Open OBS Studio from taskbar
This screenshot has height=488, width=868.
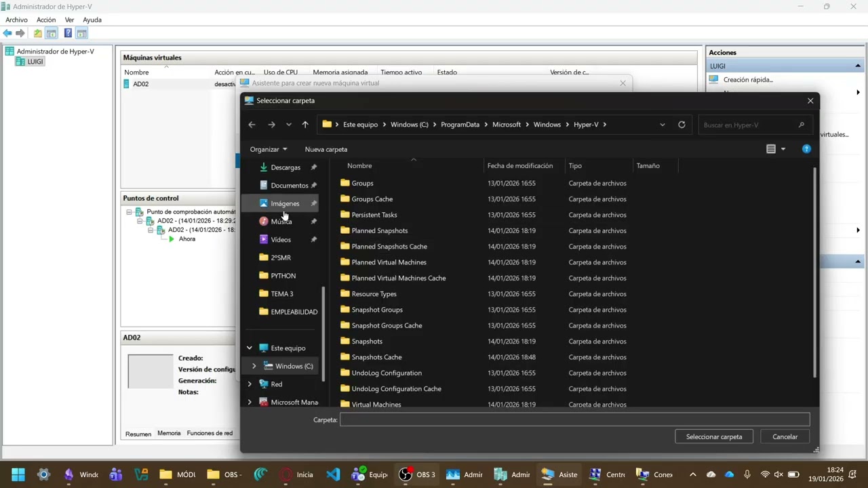point(417,474)
